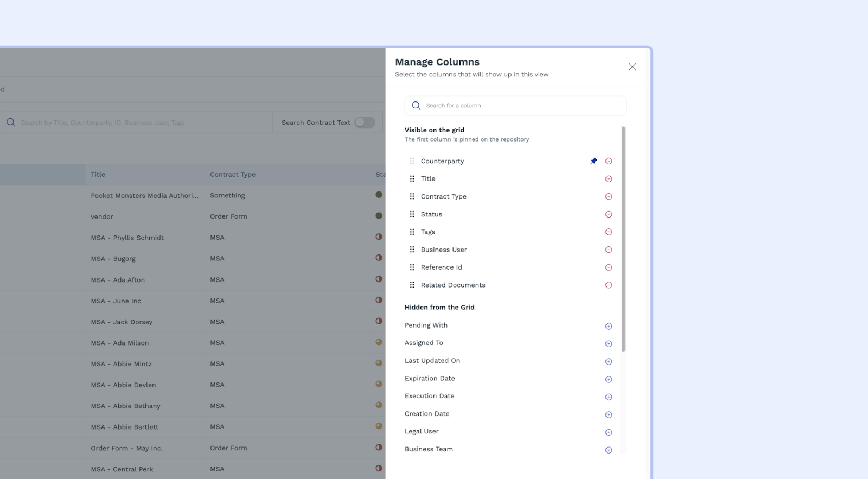
Task: Remove Contract Type column using minus icon
Action: tap(609, 196)
